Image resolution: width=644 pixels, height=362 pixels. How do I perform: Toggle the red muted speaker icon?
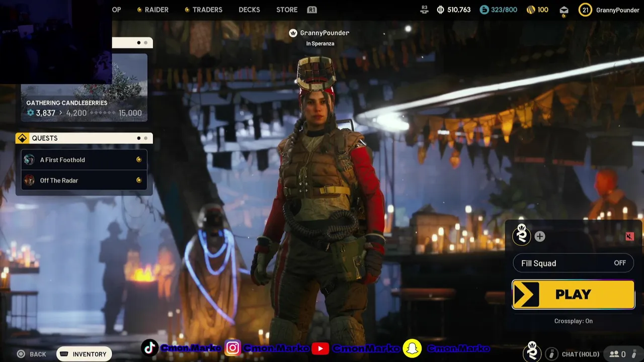[629, 236]
